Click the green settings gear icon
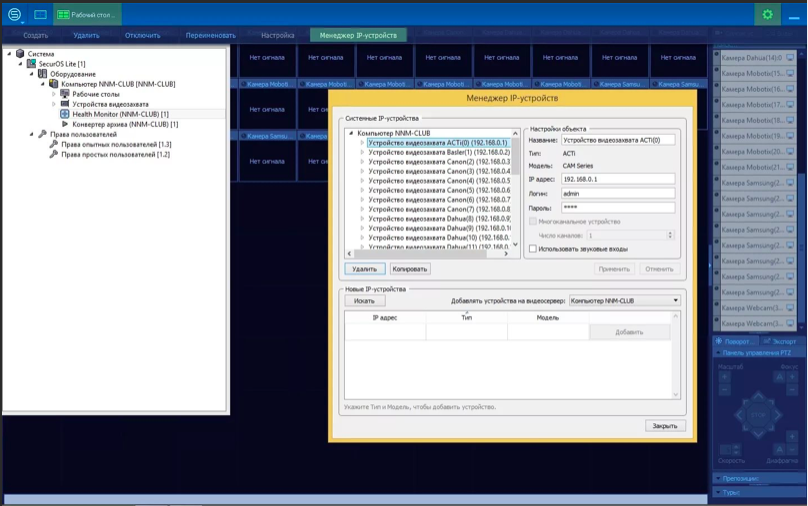 [767, 15]
